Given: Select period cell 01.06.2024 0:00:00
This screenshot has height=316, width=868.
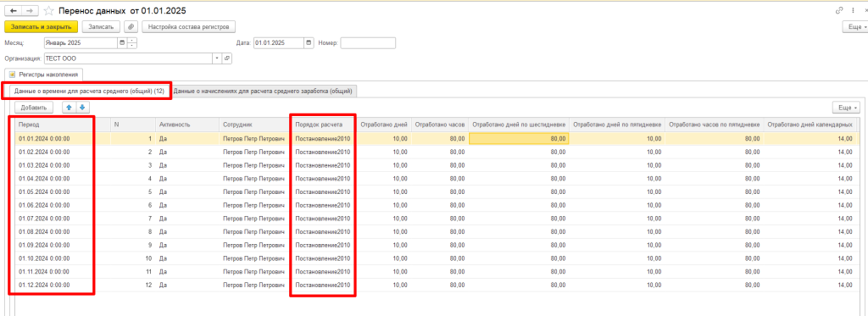Looking at the screenshot, I should [62, 205].
